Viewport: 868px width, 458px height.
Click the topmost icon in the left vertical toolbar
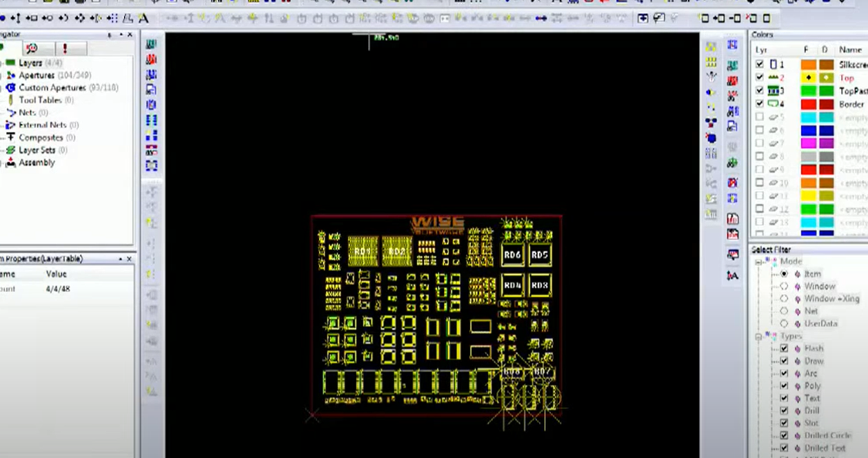[x=152, y=45]
